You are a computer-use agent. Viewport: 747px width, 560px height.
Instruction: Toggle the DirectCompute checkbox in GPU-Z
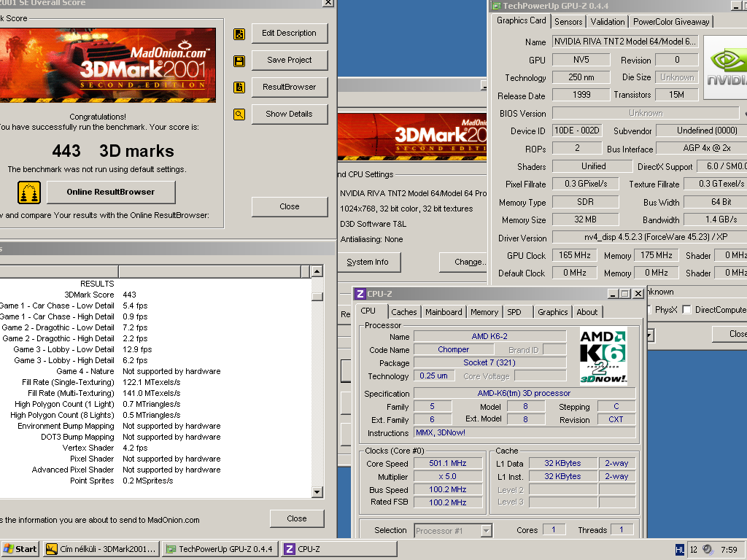click(x=686, y=309)
